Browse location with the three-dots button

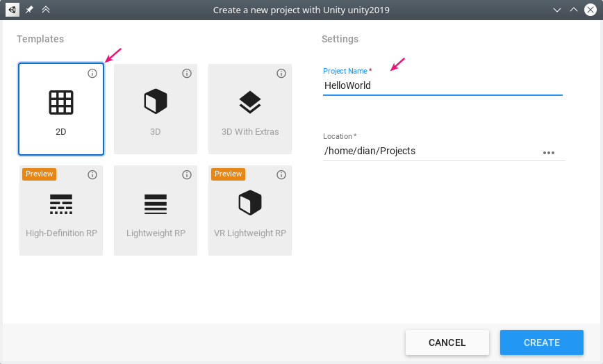point(549,153)
